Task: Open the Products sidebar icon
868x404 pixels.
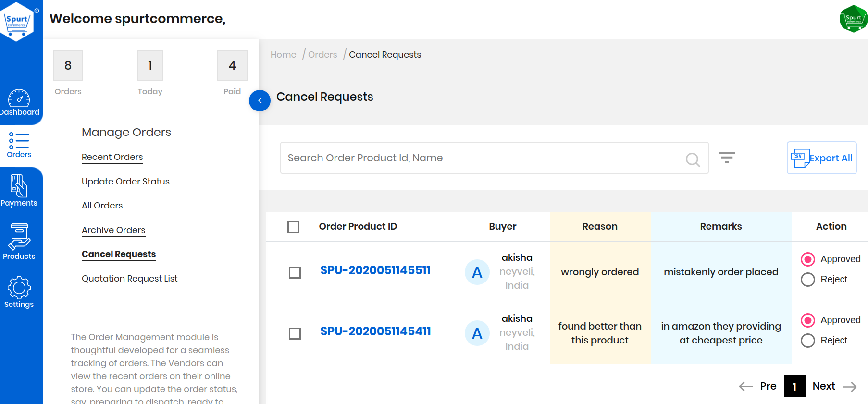Action: point(19,242)
